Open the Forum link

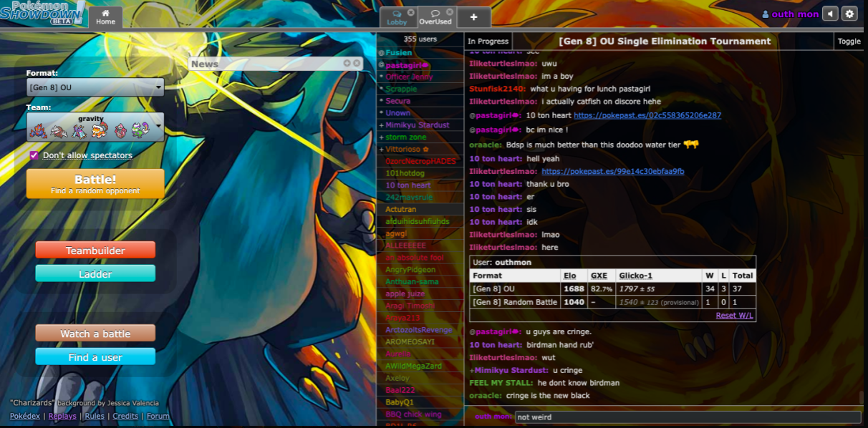[x=158, y=416]
